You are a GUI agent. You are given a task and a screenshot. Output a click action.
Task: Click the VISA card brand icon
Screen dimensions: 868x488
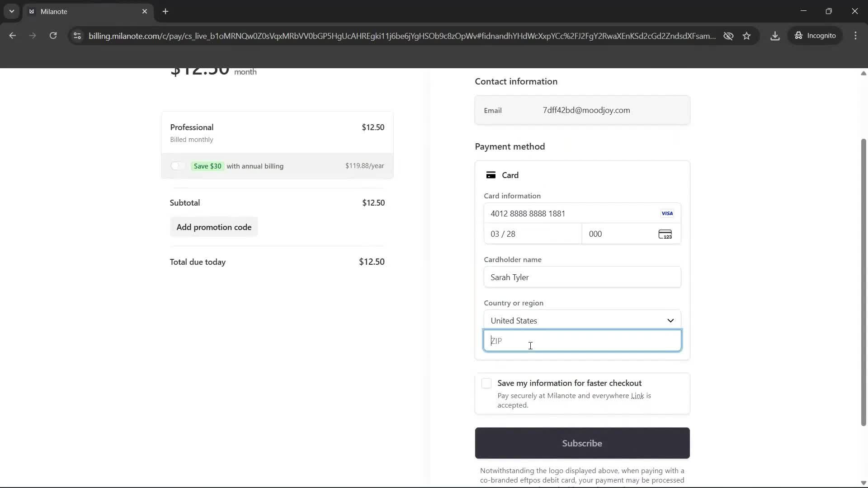click(x=667, y=213)
